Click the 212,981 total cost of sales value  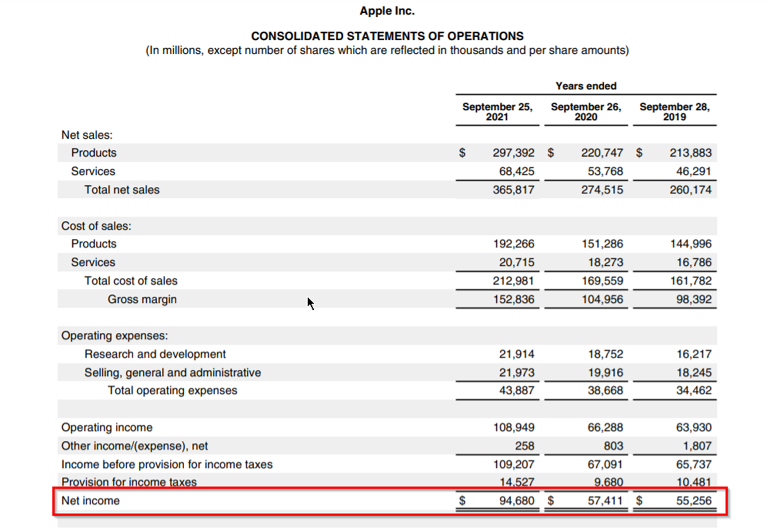[513, 281]
